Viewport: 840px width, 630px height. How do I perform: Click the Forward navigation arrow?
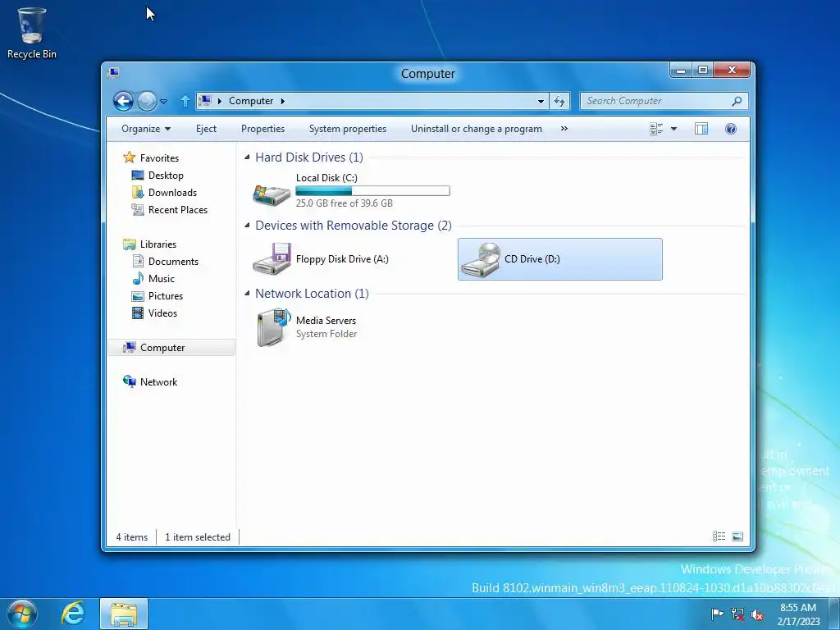click(x=147, y=101)
